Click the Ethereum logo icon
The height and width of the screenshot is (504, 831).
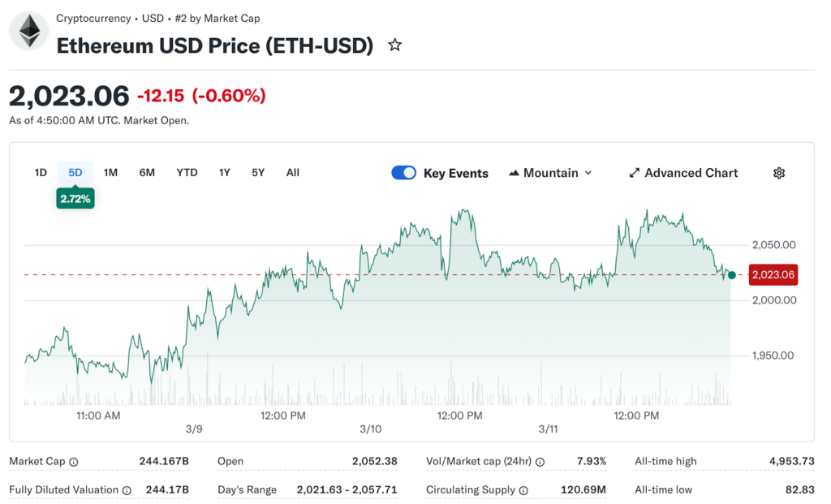point(29,32)
